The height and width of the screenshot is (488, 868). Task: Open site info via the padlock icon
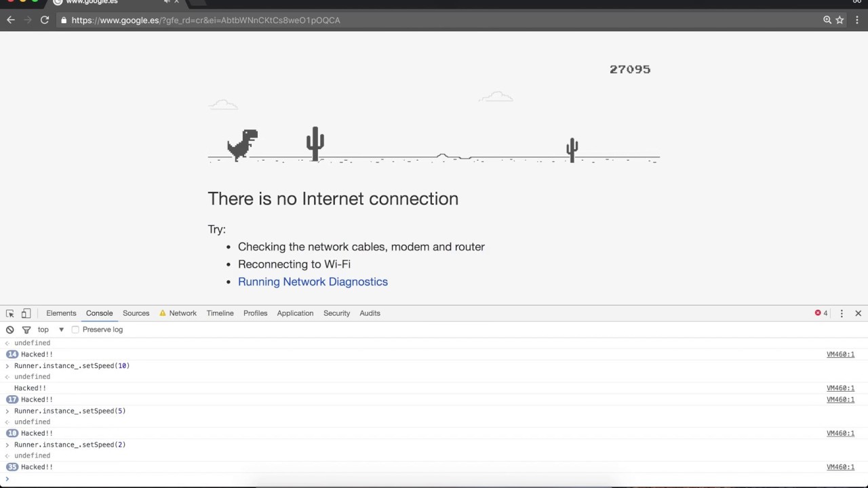click(64, 20)
